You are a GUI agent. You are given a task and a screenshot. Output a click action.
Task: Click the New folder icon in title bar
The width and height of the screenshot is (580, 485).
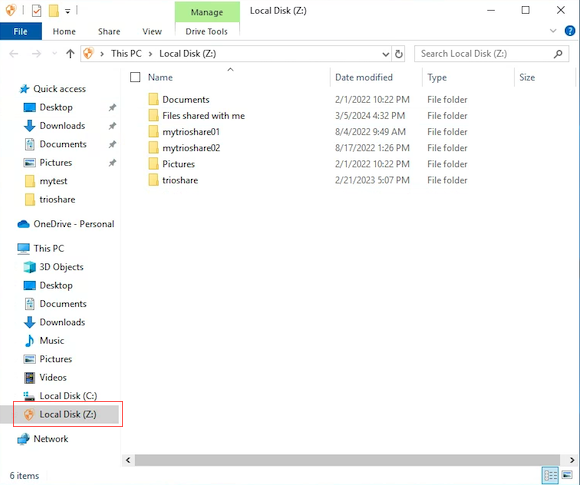[x=54, y=11]
